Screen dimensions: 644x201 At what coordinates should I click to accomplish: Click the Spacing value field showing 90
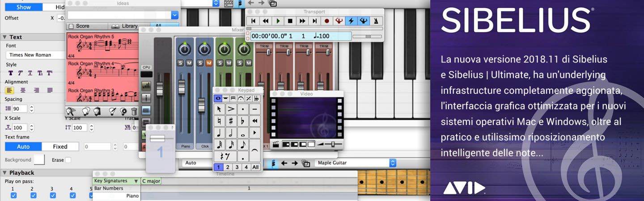(20, 109)
